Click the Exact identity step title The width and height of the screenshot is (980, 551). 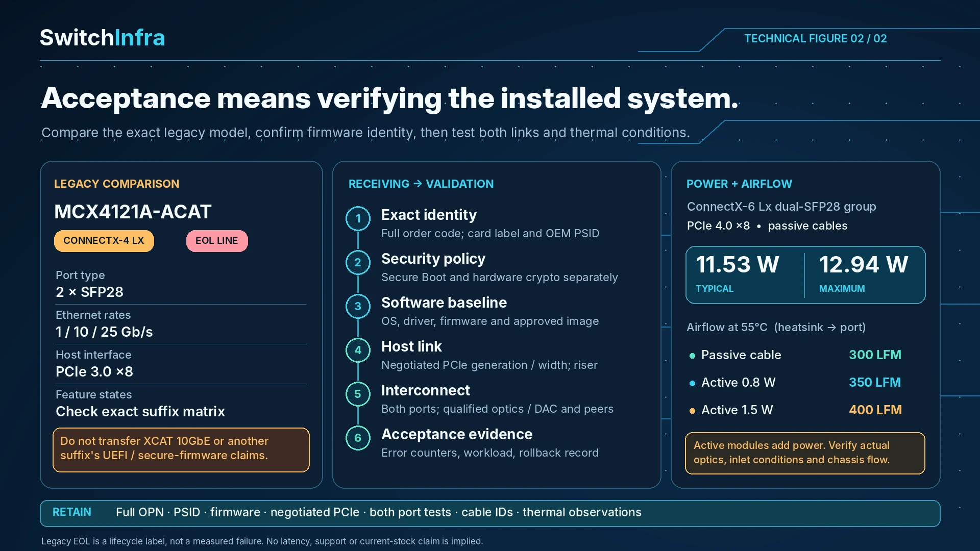(429, 215)
